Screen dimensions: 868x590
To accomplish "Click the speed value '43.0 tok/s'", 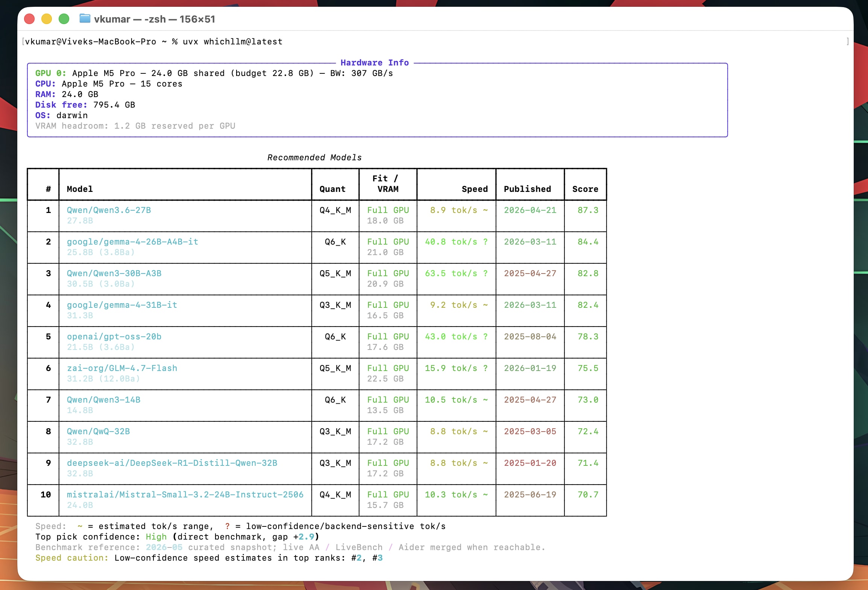I will [x=451, y=337].
